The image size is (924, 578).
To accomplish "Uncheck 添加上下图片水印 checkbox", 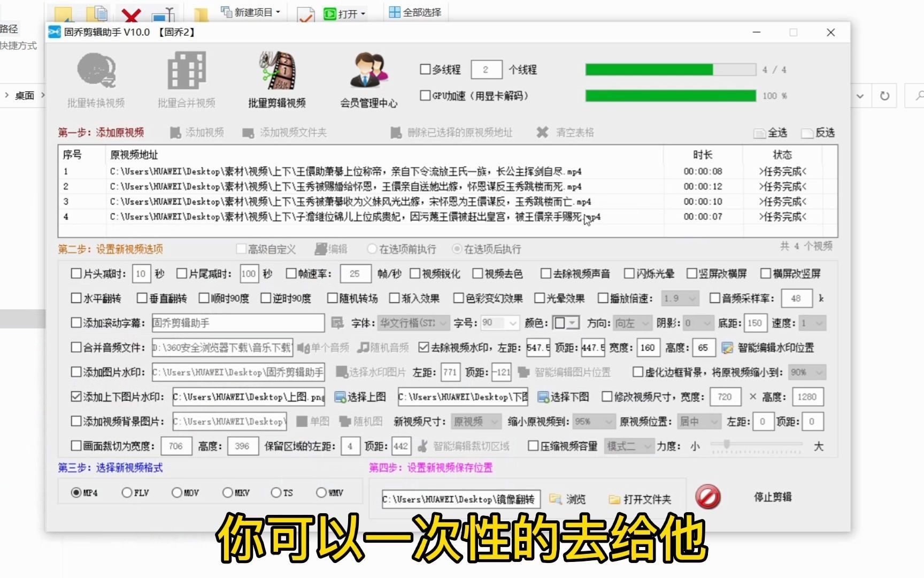I will click(76, 397).
